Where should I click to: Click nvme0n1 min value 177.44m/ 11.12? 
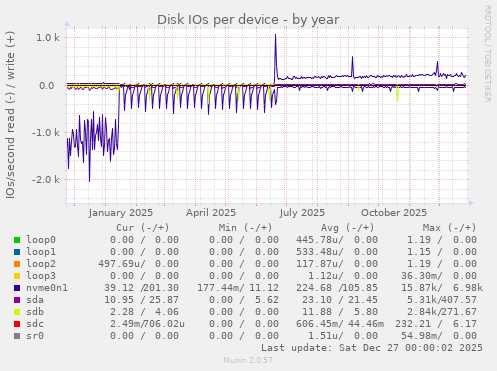pos(238,288)
